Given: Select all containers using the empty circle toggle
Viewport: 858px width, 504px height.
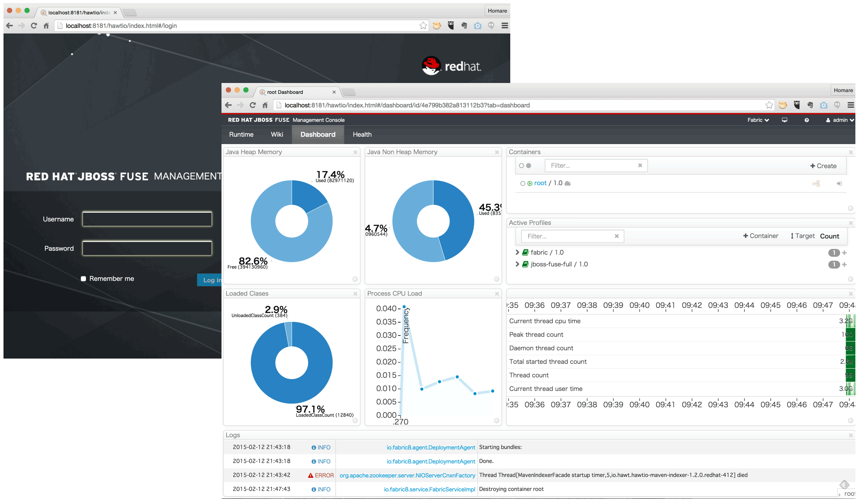Looking at the screenshot, I should (522, 166).
